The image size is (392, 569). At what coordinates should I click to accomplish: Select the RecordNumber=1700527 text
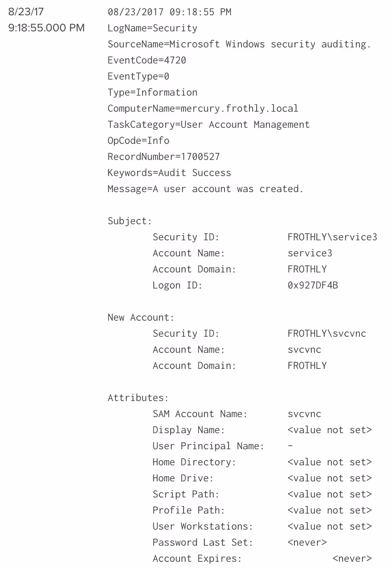pos(163,157)
